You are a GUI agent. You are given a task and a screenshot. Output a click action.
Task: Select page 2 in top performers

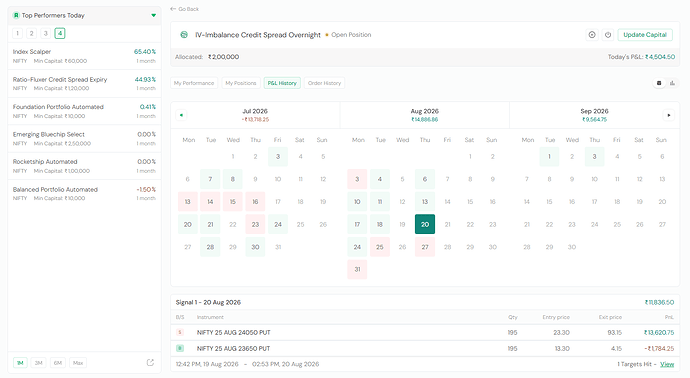32,33
